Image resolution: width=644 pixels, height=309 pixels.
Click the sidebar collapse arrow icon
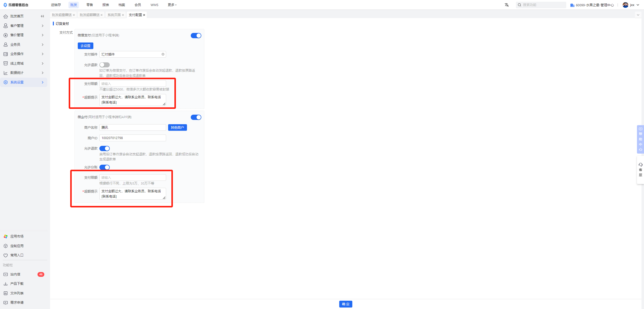click(x=42, y=16)
